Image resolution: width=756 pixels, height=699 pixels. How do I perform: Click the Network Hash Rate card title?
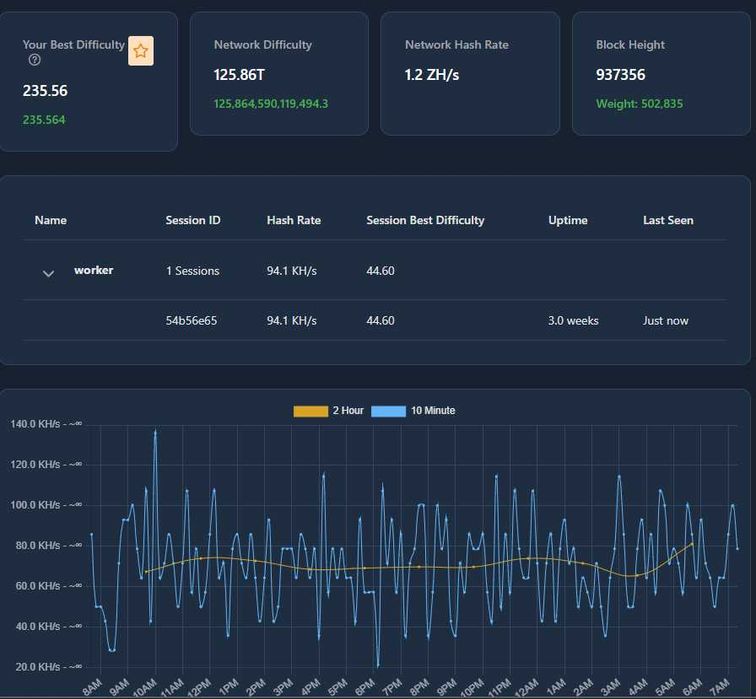(457, 45)
